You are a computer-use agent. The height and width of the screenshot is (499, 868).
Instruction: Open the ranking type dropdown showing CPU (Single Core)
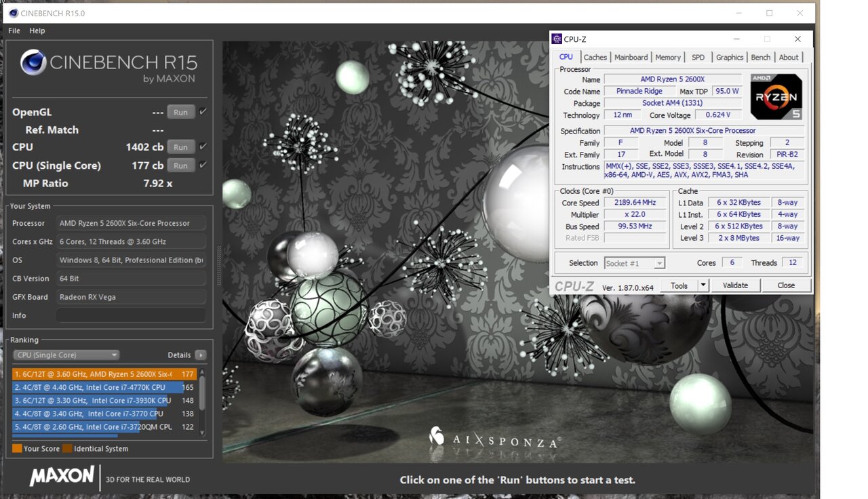click(66, 355)
